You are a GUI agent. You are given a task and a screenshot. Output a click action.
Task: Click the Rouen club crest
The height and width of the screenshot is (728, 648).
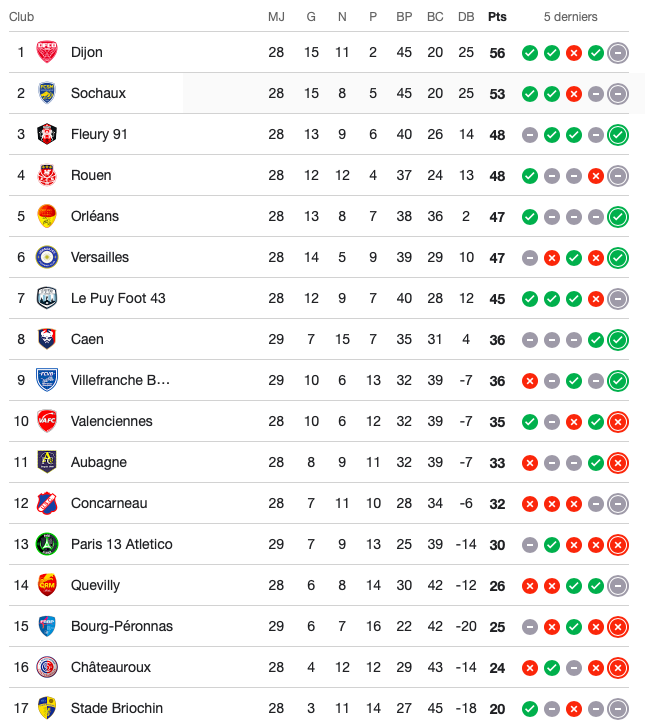tap(47, 175)
